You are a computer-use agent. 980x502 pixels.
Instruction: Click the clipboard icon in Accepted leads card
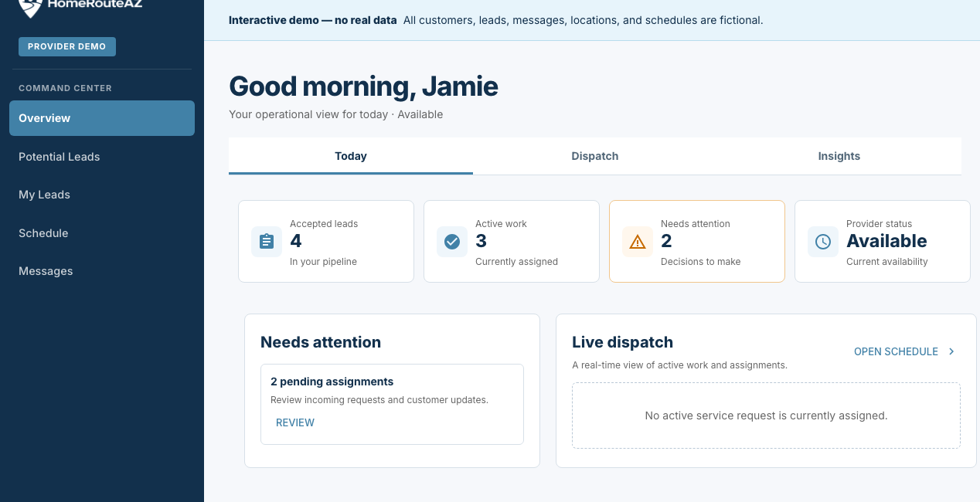click(x=267, y=242)
